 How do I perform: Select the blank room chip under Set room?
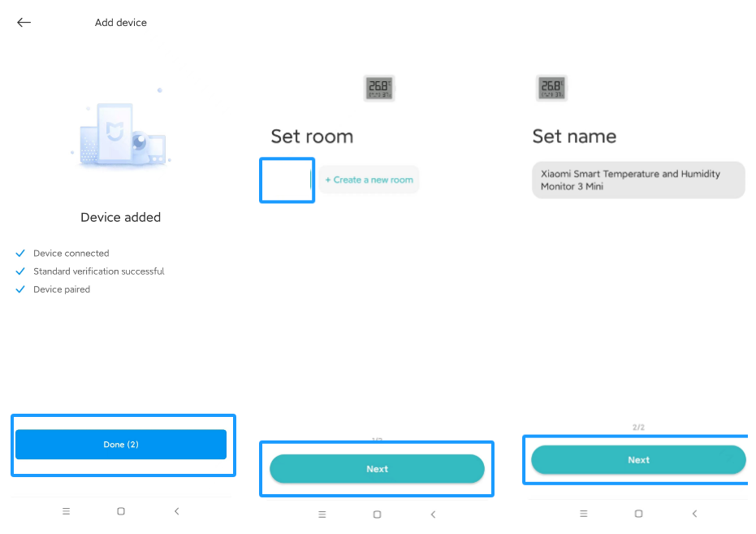(287, 180)
